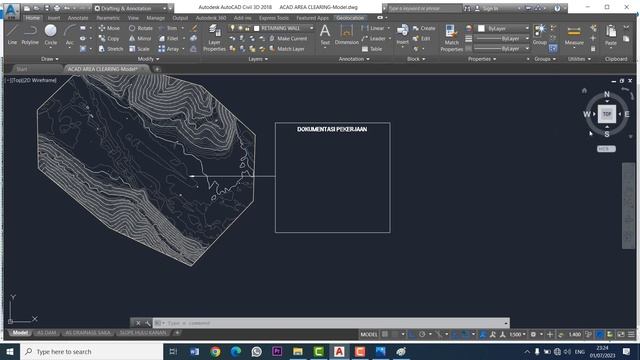
Task: Open Layer Properties manager
Action: pos(214,38)
